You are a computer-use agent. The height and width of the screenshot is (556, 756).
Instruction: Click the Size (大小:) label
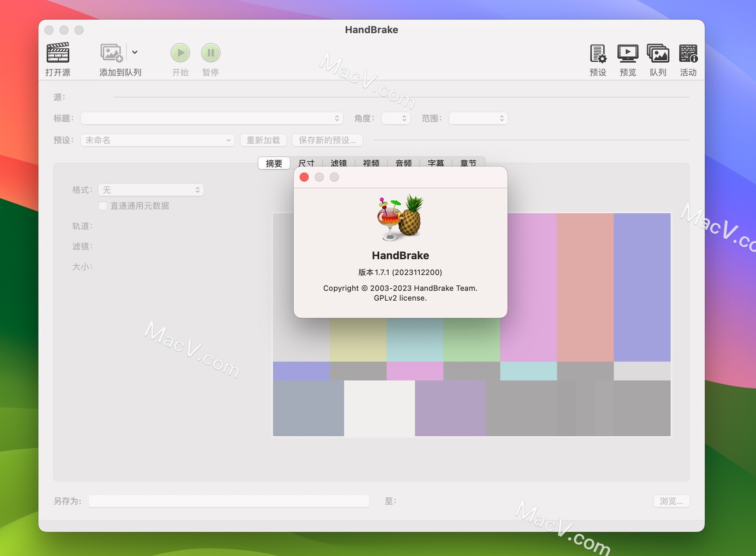tap(82, 267)
